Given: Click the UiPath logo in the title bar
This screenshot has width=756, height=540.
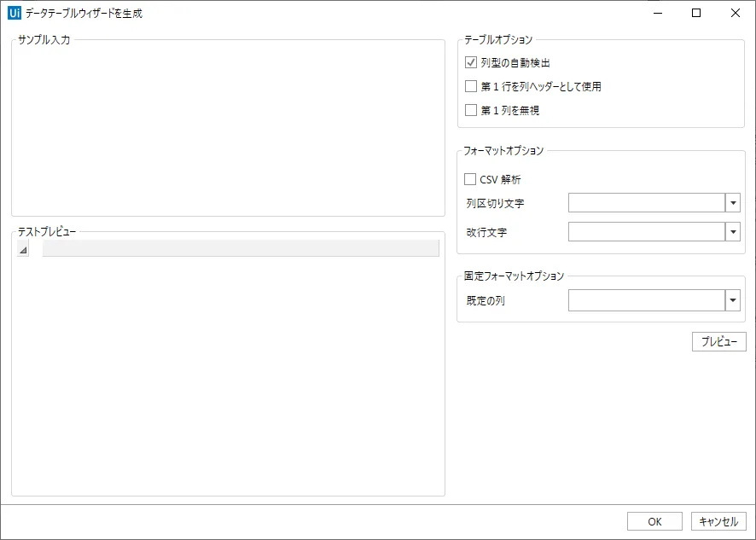Looking at the screenshot, I should coord(14,13).
